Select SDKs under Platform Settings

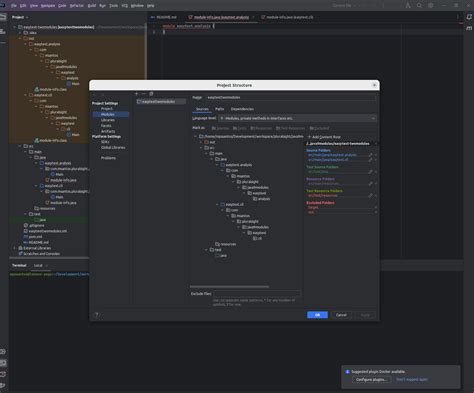pyautogui.click(x=105, y=142)
